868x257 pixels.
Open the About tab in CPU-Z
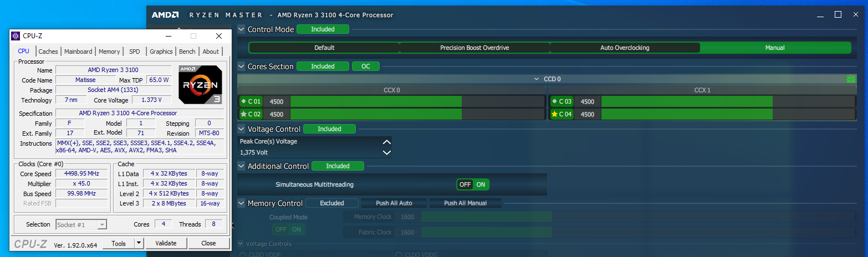pyautogui.click(x=211, y=52)
